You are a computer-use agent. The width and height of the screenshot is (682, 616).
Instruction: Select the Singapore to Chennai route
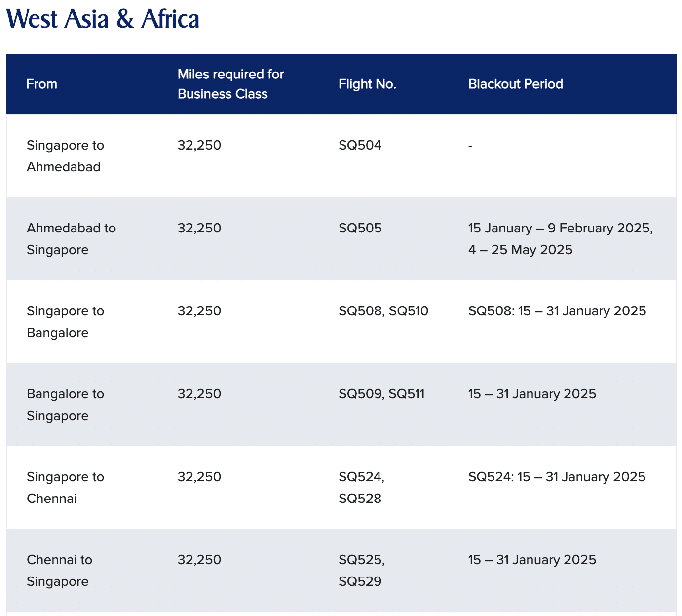(65, 488)
